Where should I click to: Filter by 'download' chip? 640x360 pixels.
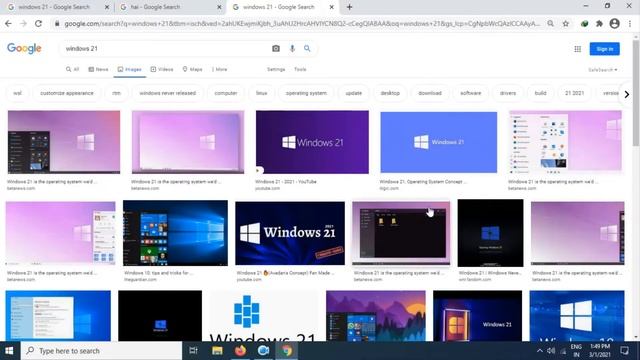pyautogui.click(x=430, y=93)
